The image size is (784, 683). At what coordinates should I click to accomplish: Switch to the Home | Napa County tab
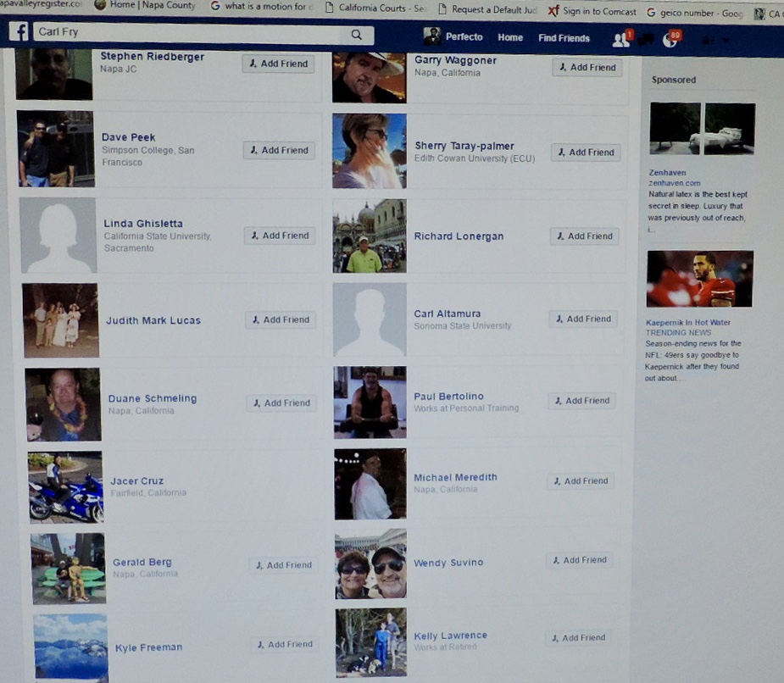[x=146, y=5]
